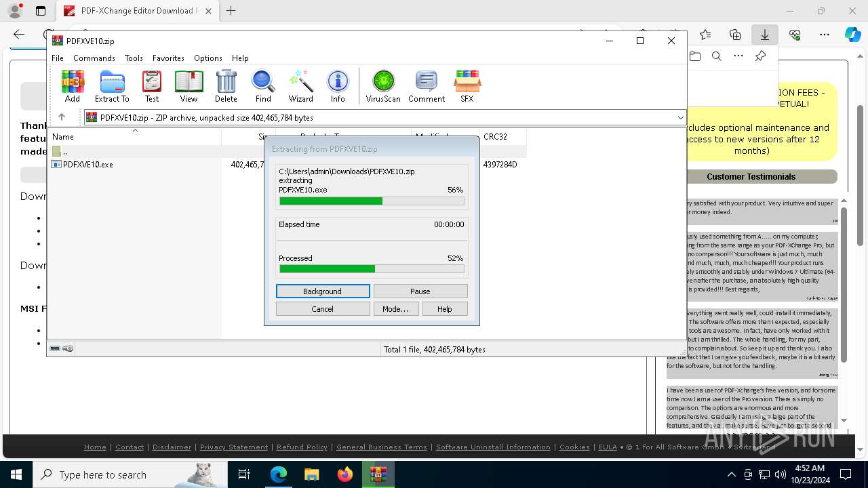
Task: Open the Options menu
Action: [x=208, y=58]
